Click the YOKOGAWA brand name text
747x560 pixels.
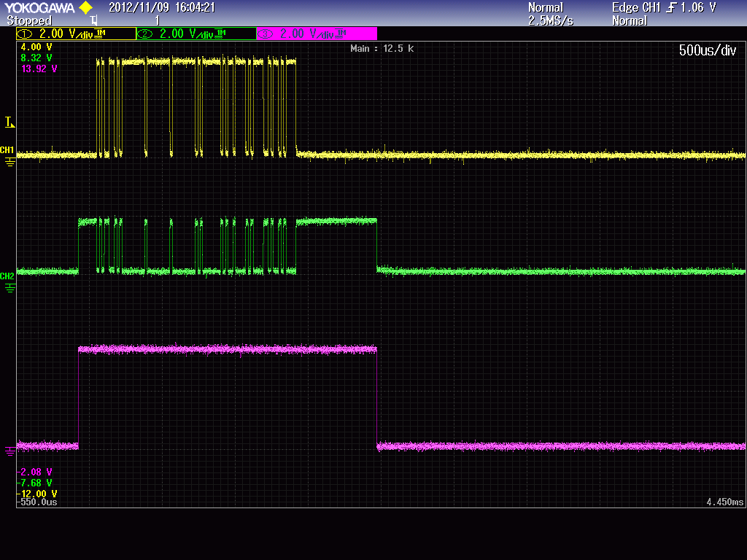(x=39, y=7)
